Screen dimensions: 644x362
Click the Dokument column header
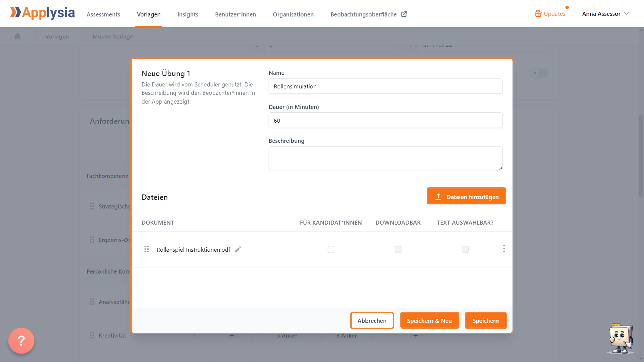coord(157,222)
